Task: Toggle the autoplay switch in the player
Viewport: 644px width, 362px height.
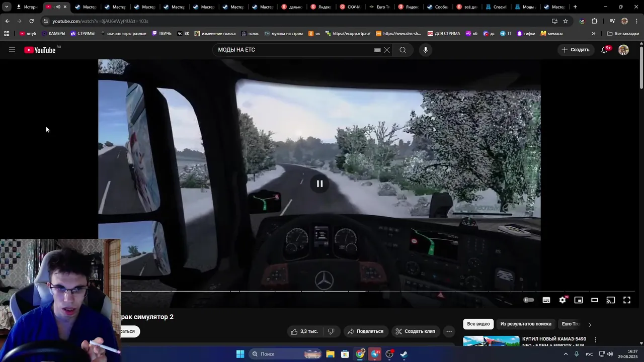Action: pos(528,300)
